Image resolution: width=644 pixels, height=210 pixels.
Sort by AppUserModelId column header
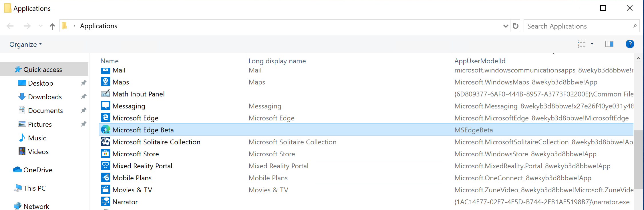tap(480, 61)
